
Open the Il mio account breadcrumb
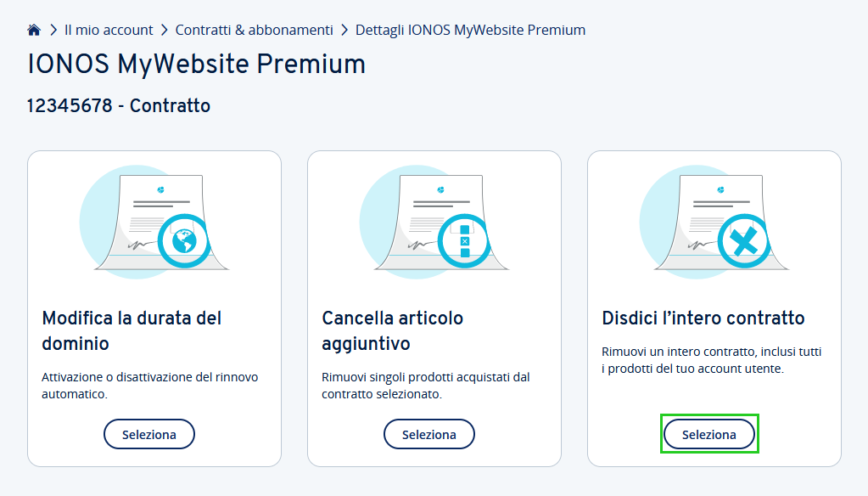click(x=109, y=30)
